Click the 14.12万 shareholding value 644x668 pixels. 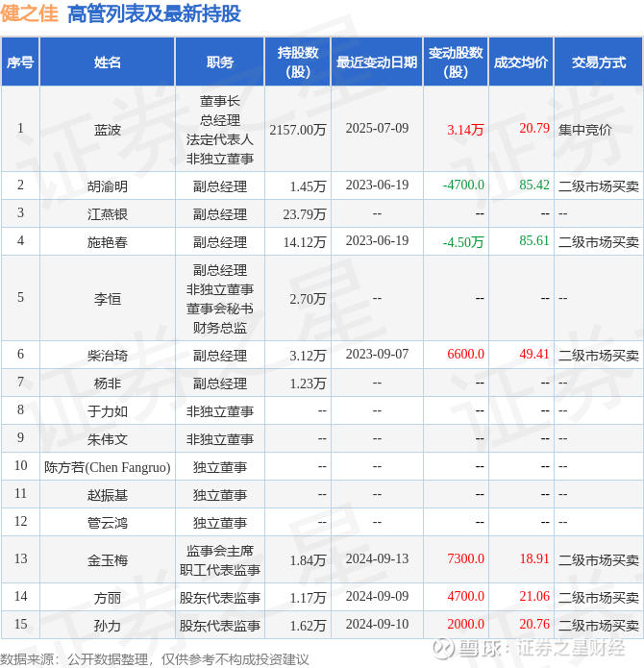(305, 242)
